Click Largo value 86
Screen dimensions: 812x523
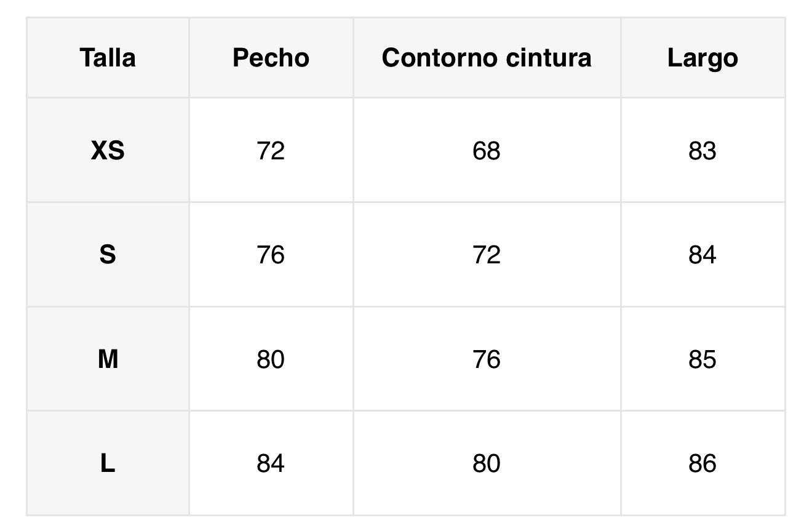tap(703, 463)
